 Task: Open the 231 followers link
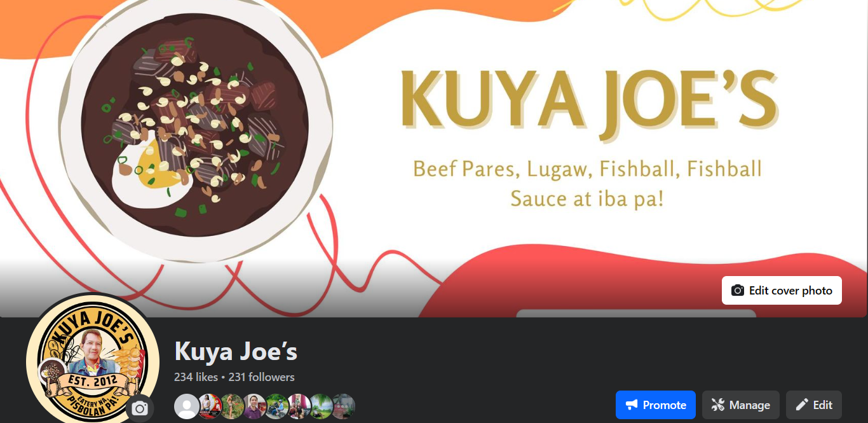click(x=261, y=377)
